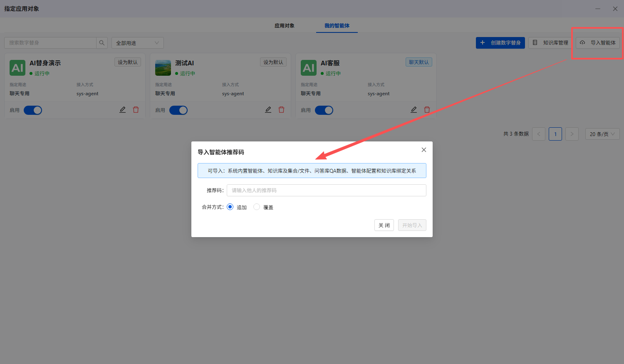The image size is (624, 364).
Task: Focus the 推荐码 input field
Action: (327, 190)
